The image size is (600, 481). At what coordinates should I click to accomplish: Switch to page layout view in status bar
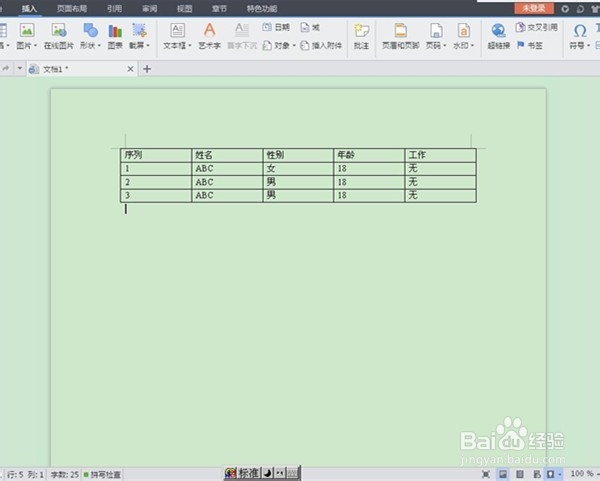pyautogui.click(x=503, y=474)
